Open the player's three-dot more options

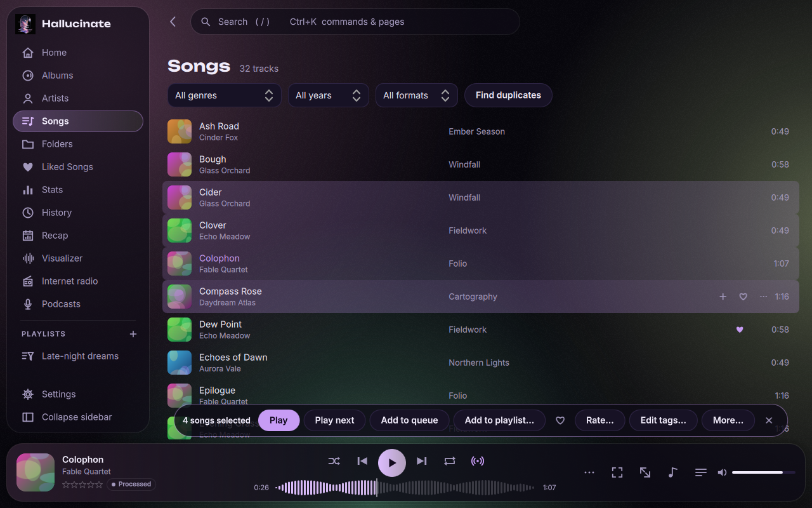click(589, 472)
